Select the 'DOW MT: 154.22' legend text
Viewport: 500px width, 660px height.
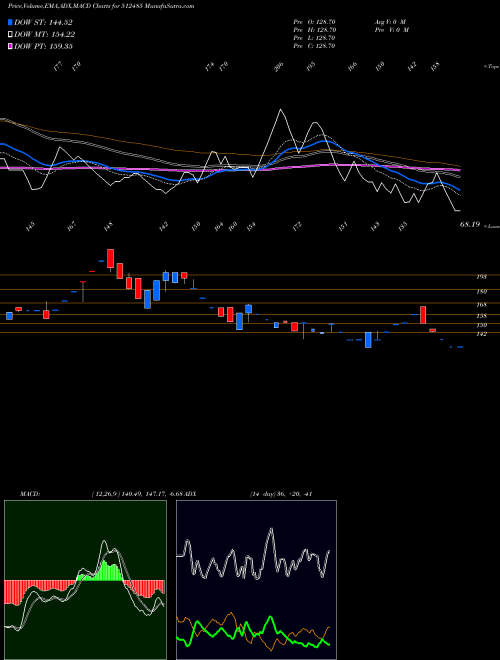point(45,35)
